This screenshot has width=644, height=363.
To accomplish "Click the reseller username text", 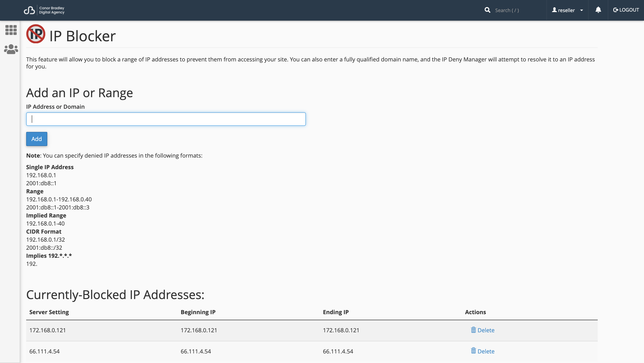I will [x=566, y=10].
